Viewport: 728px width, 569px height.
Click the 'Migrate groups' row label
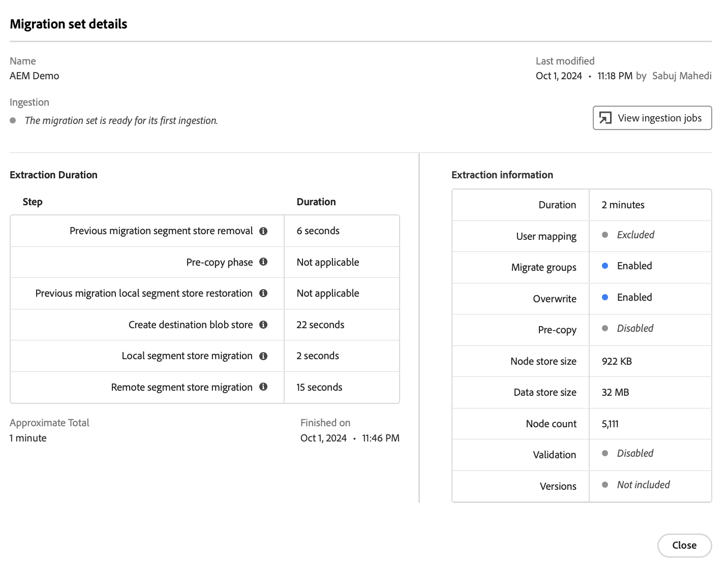544,267
